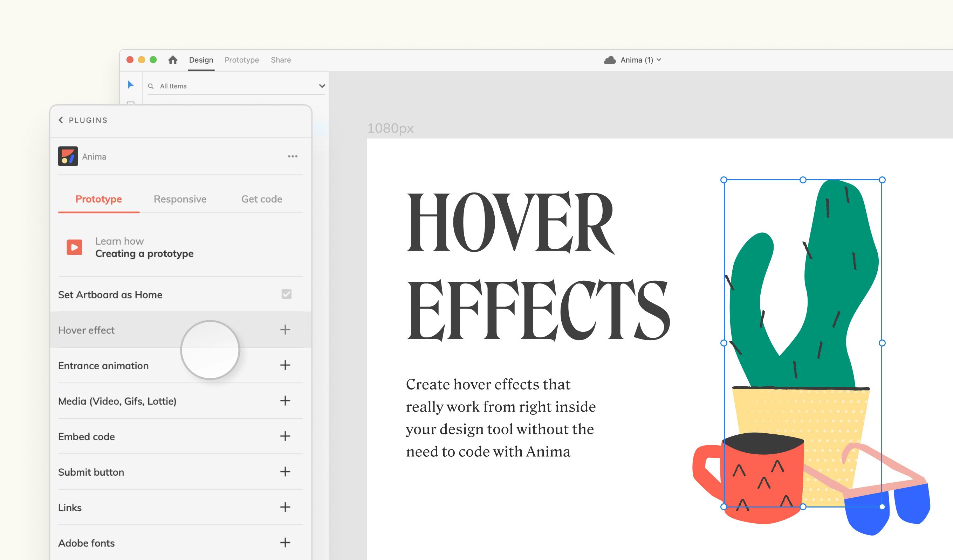Expand the Media (Video, Gifs, Lottie) section
This screenshot has height=560, width=953.
(x=285, y=400)
